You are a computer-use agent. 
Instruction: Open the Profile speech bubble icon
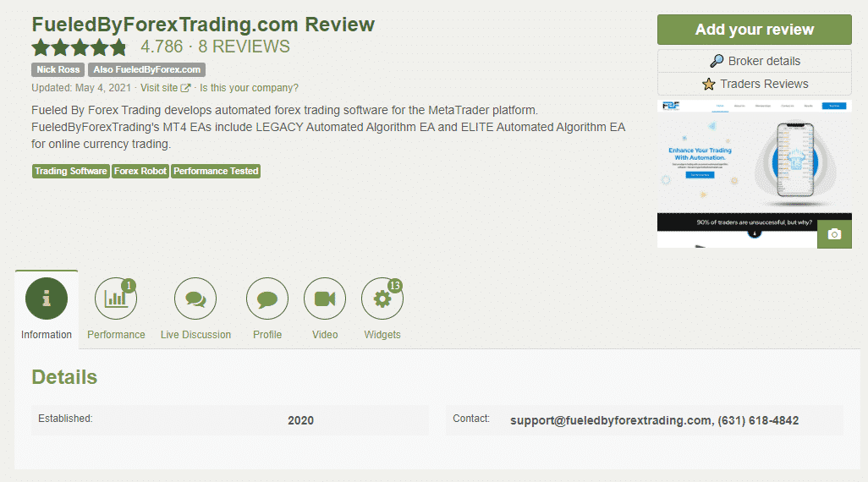pos(267,299)
